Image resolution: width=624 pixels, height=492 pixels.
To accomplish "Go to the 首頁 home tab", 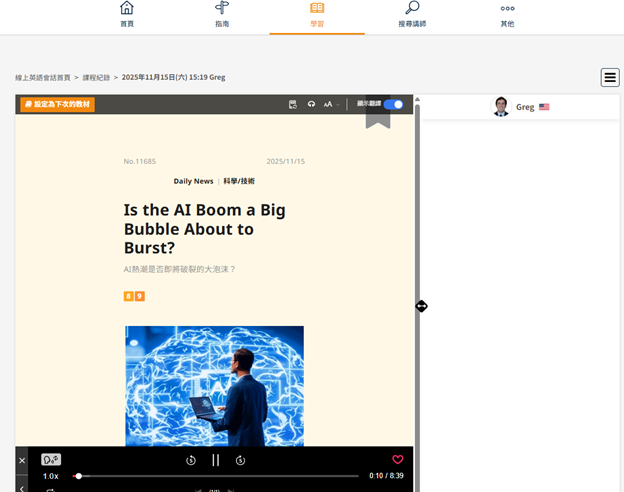I will (127, 15).
